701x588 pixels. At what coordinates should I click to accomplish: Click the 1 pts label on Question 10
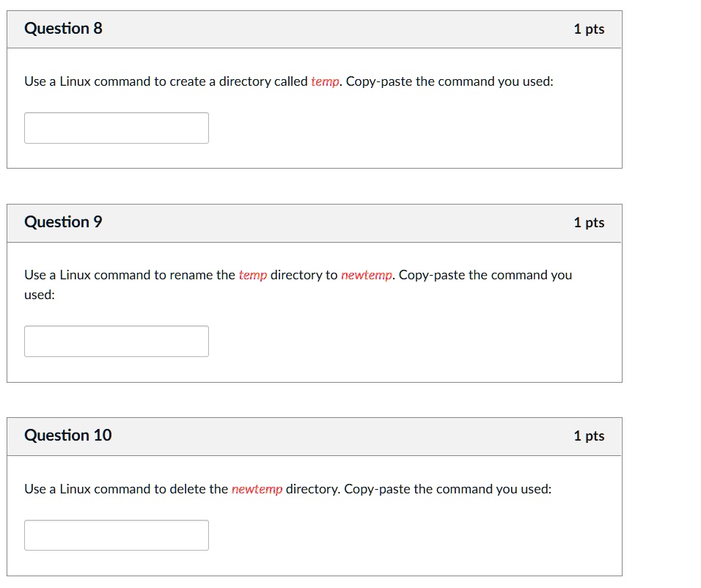[x=591, y=435]
